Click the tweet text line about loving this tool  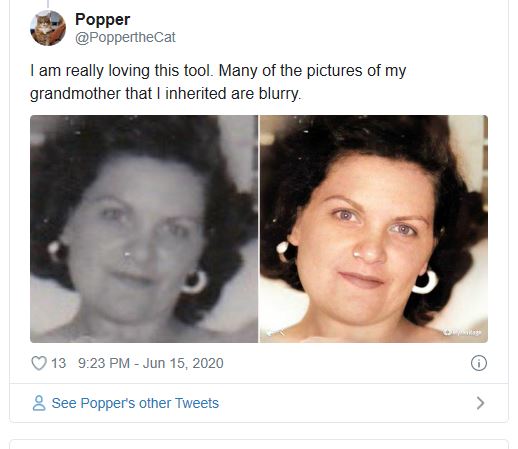click(x=218, y=71)
